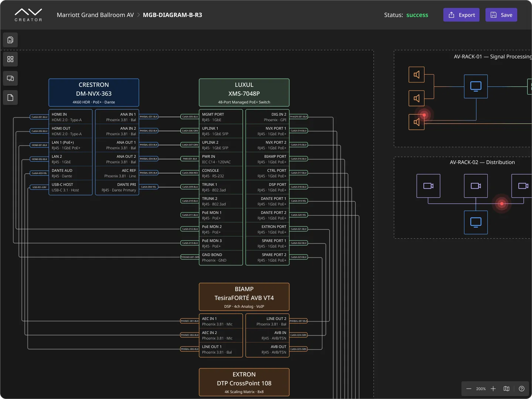The image size is (532, 399).
Task: Select the CRESTRON DM-NVX-363 device header
Action: pos(94,93)
